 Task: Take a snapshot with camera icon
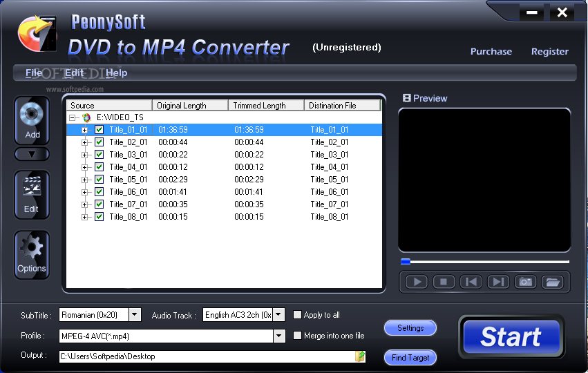(525, 282)
